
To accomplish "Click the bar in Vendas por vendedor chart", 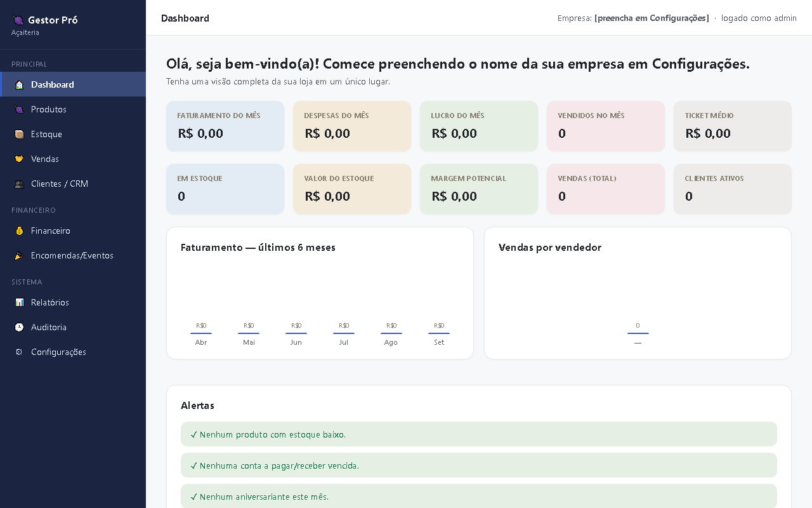I will click(x=638, y=333).
